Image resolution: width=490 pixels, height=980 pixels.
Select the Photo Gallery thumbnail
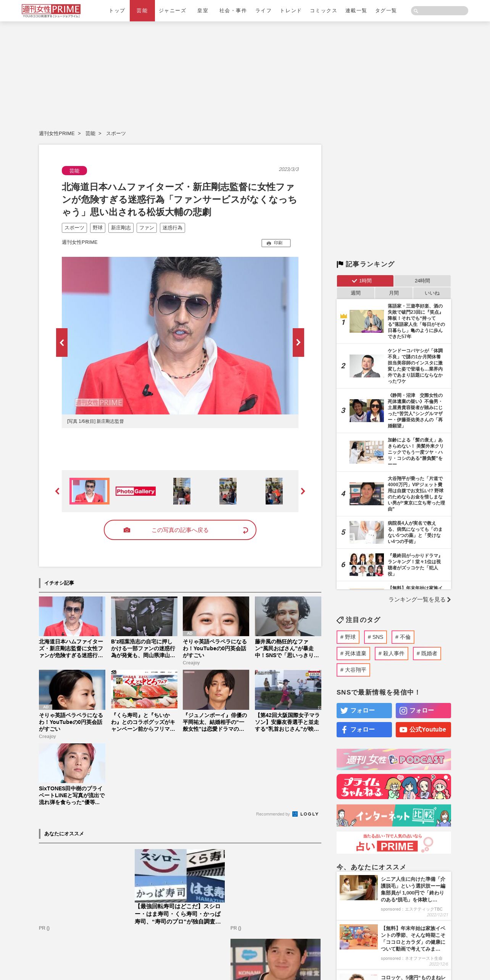(x=135, y=491)
